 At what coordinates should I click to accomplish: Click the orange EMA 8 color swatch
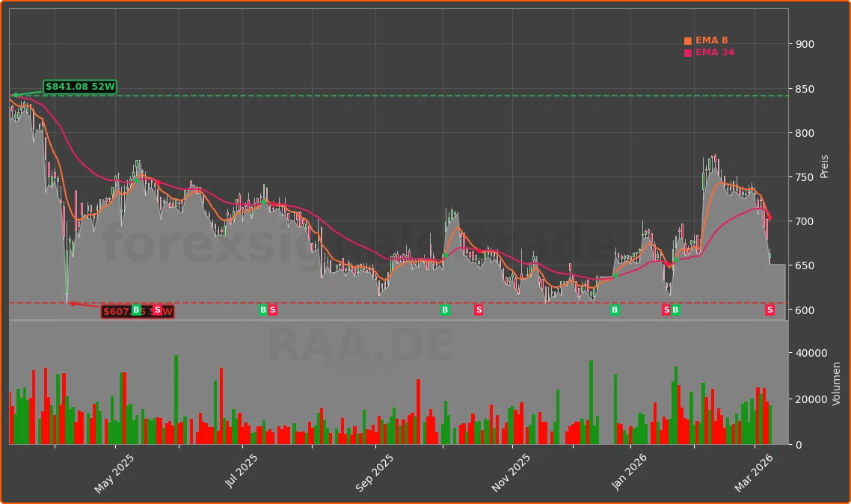coord(686,40)
